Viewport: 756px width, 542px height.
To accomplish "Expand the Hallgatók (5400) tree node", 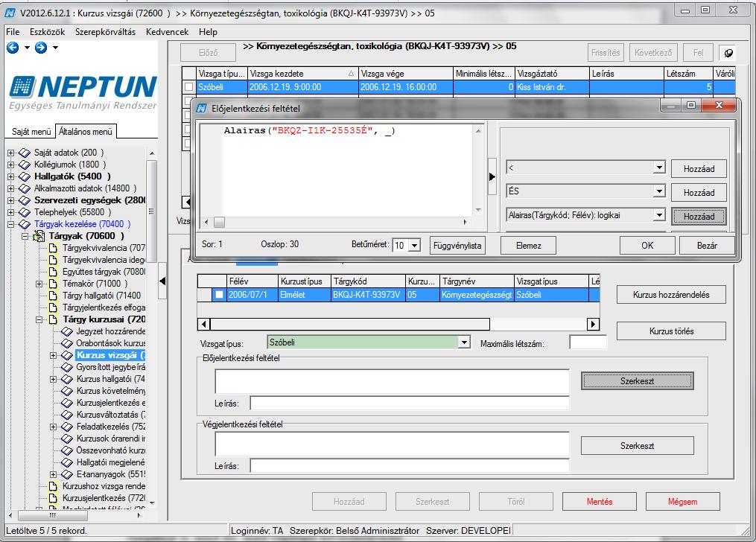I will pyautogui.click(x=10, y=176).
